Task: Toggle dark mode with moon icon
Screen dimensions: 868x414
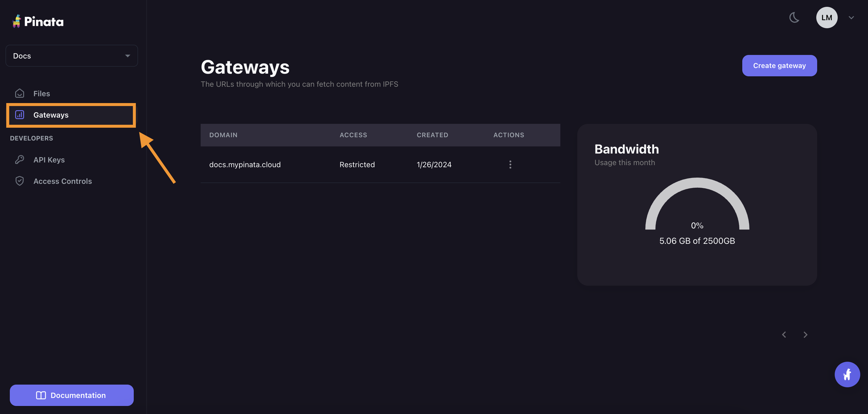Action: tap(794, 18)
